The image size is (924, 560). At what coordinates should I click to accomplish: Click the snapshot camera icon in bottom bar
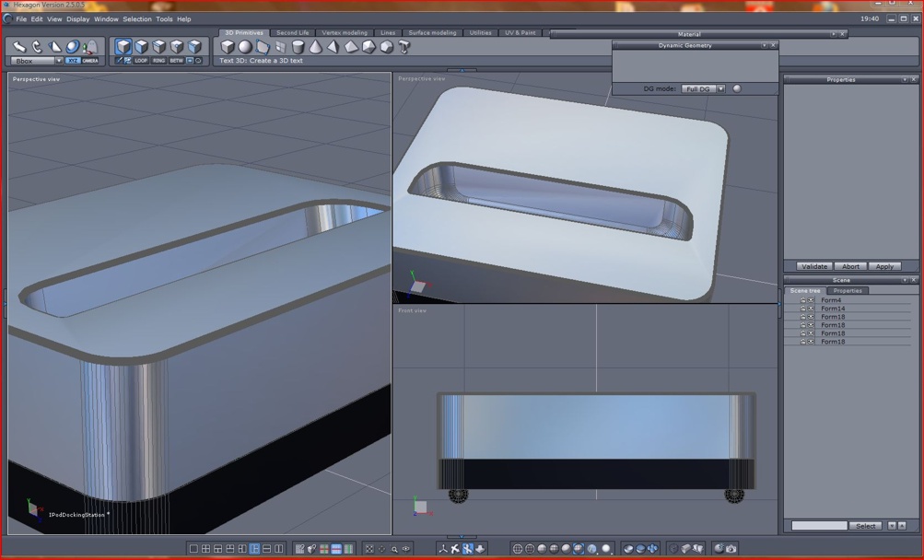point(731,549)
